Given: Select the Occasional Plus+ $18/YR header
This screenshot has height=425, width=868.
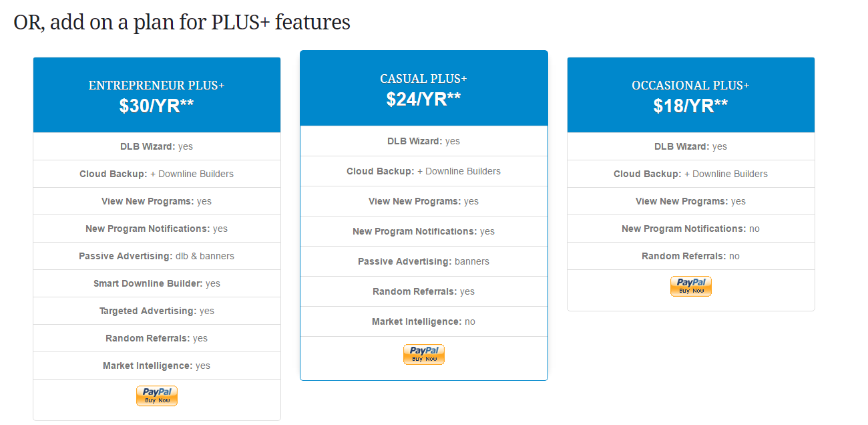Looking at the screenshot, I should (x=691, y=95).
